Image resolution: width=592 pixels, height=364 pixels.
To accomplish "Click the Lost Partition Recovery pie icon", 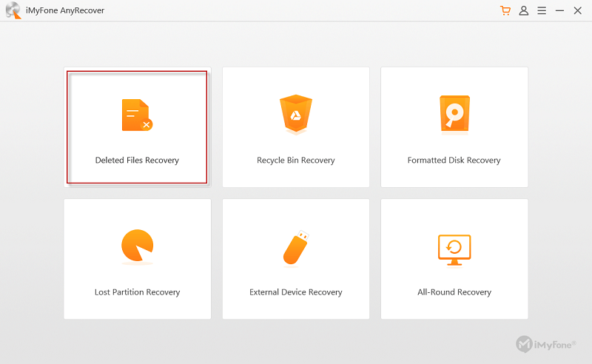I will click(x=138, y=246).
